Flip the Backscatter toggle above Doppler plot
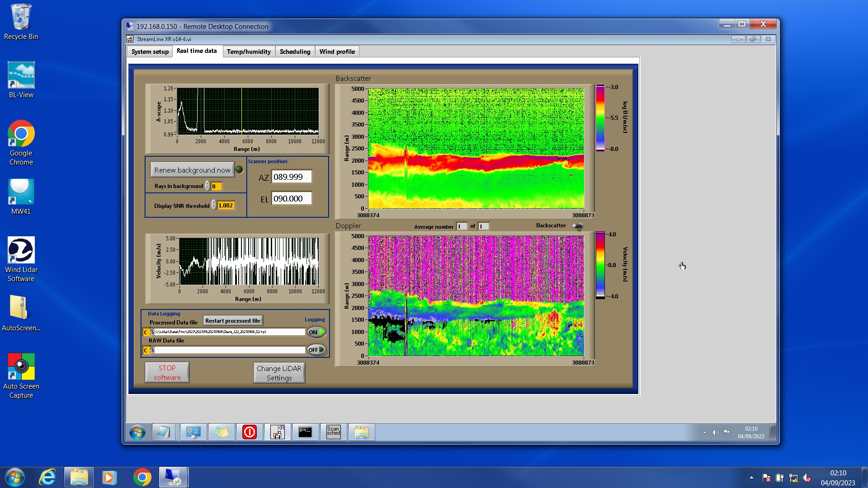Image resolution: width=868 pixels, height=488 pixels. tap(578, 226)
